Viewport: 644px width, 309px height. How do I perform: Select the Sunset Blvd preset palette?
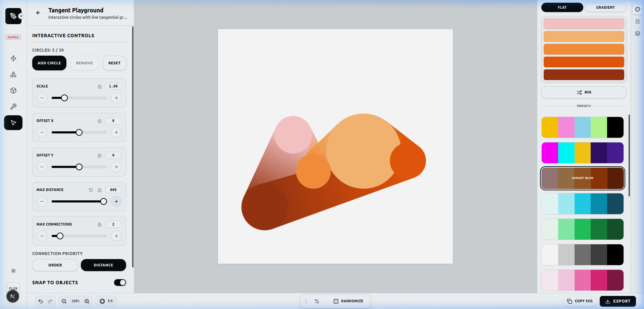[x=583, y=178]
